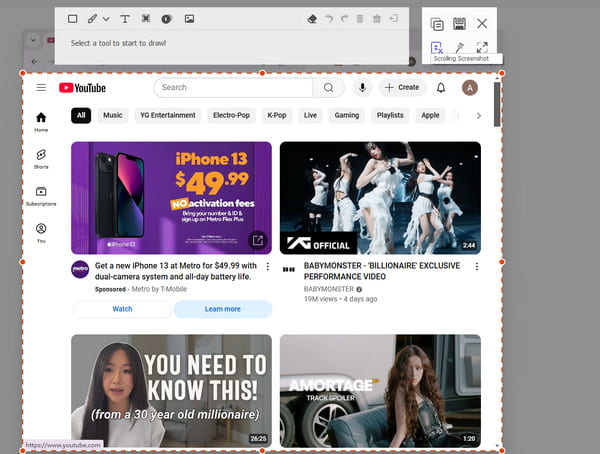The width and height of the screenshot is (600, 454).
Task: Click Metro by T-Mobile sponsor link
Action: [159, 289]
